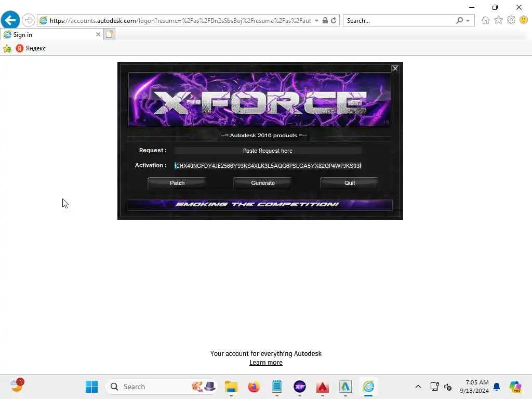The width and height of the screenshot is (532, 399).
Task: Minimize the browser window
Action: click(x=472, y=7)
